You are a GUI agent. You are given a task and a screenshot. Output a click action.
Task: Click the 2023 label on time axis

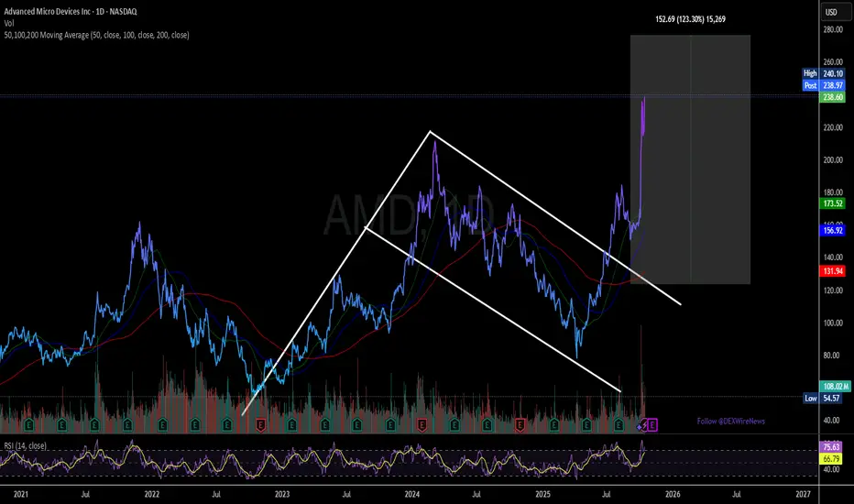[282, 494]
